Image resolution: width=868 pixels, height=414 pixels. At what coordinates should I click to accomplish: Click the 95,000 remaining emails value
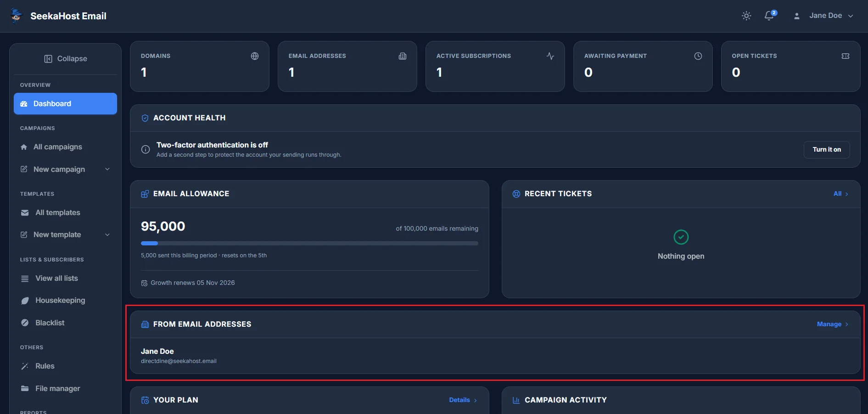coord(163,227)
